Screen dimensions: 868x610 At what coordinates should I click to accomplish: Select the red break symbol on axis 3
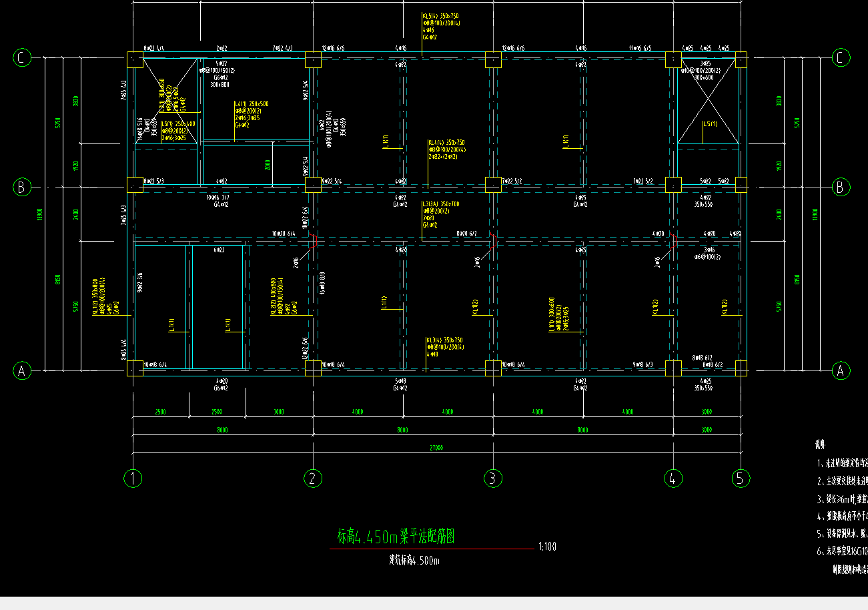coord(492,242)
